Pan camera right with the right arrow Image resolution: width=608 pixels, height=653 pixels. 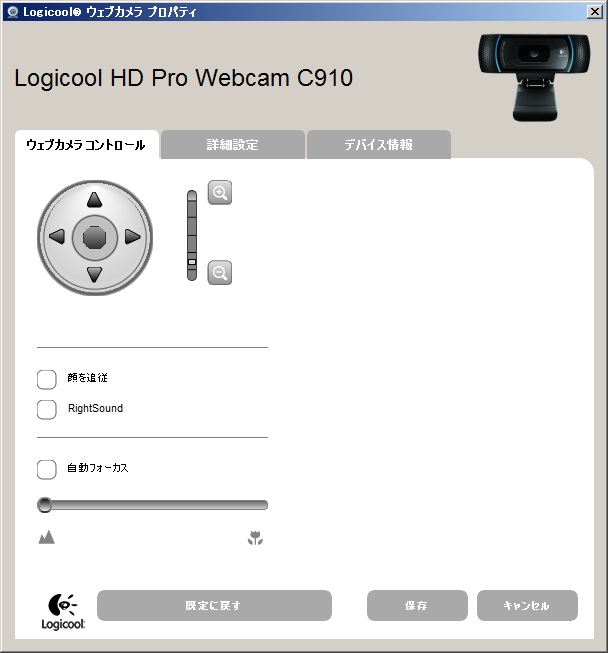[132, 237]
